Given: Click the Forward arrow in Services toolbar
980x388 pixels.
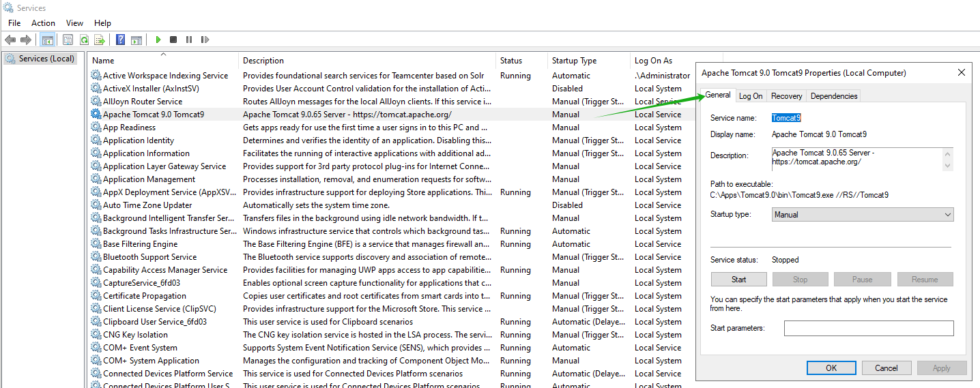Looking at the screenshot, I should pos(26,40).
